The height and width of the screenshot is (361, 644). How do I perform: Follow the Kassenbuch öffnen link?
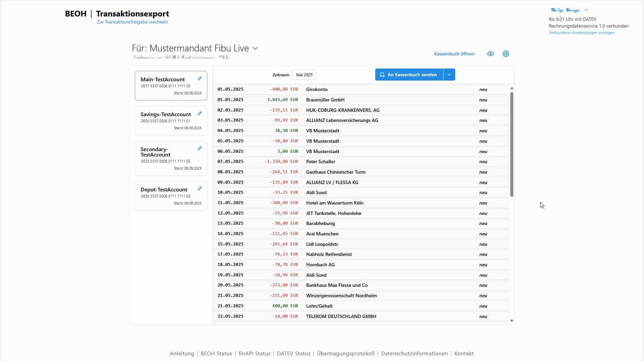(454, 54)
